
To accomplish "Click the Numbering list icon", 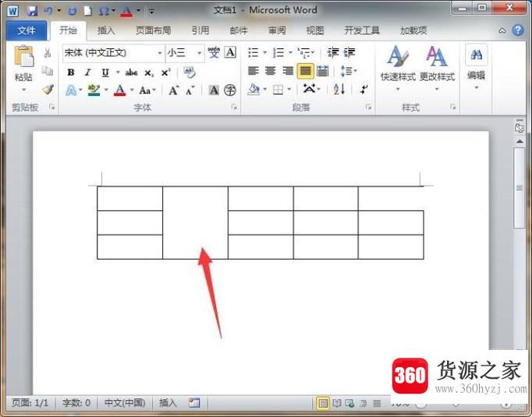I will click(278, 52).
